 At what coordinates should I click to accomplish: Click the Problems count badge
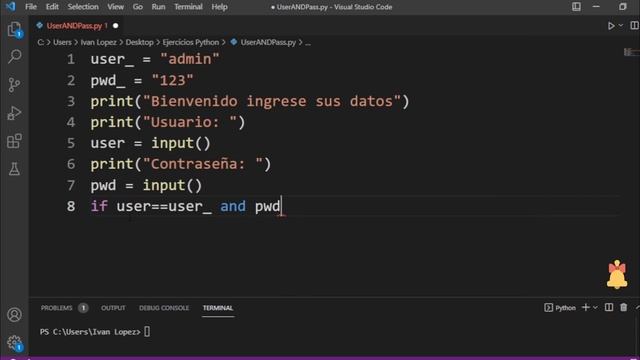(83, 308)
